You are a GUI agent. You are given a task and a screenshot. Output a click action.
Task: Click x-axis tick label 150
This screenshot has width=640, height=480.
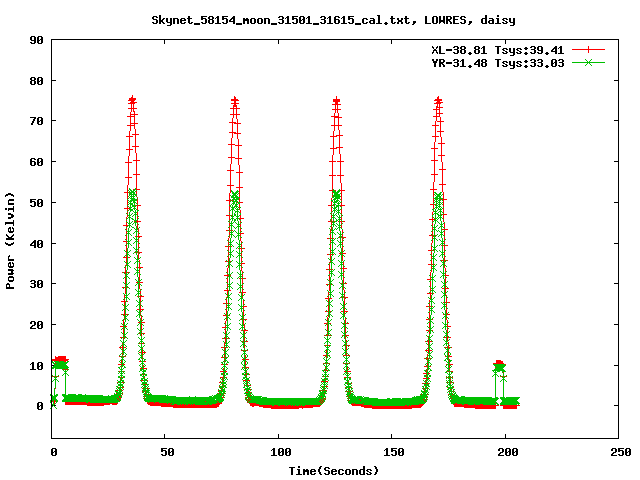394,452
